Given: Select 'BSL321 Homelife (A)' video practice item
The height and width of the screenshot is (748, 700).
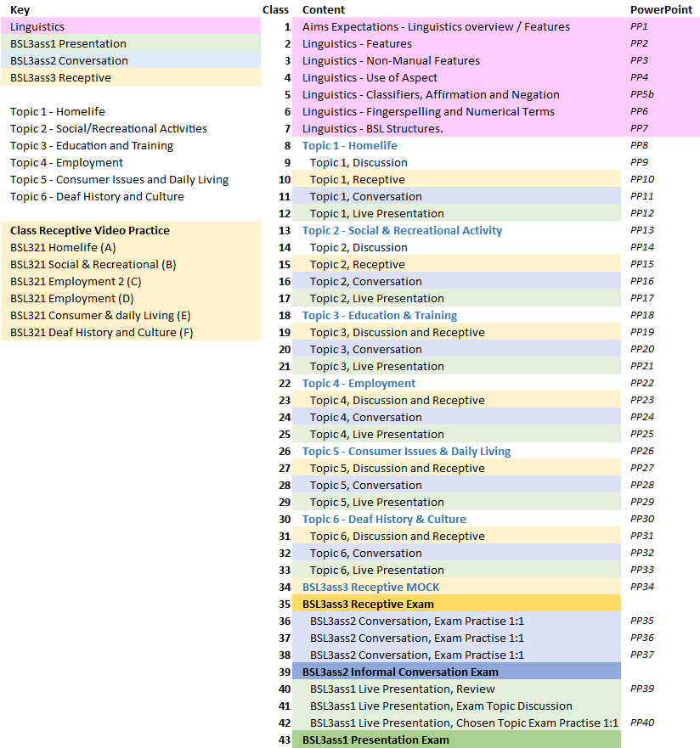Looking at the screenshot, I should pyautogui.click(x=63, y=248).
